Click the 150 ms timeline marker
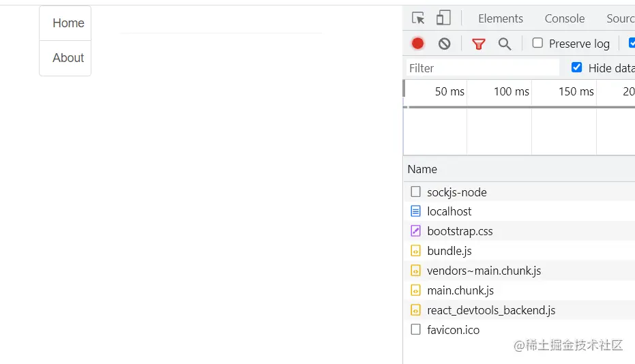 point(576,91)
